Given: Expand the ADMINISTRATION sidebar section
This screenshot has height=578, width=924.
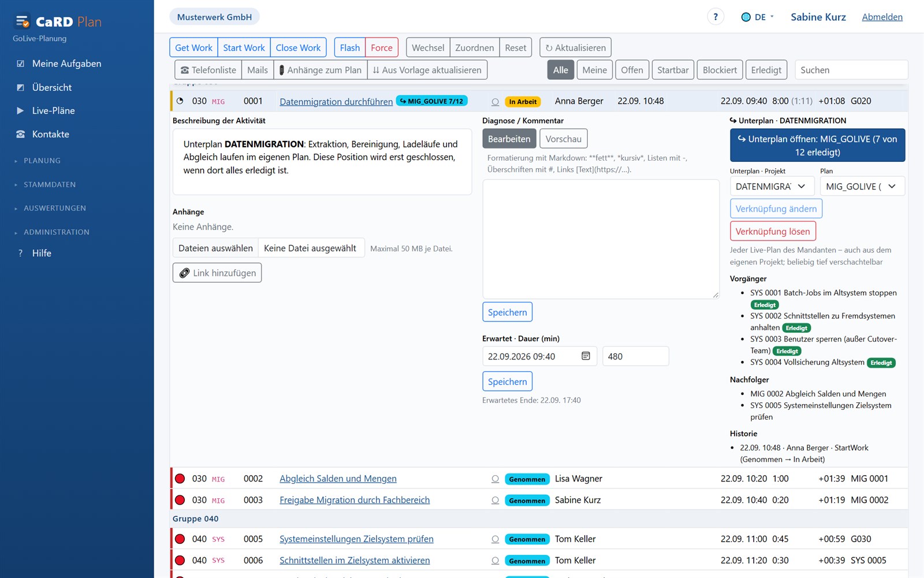Looking at the screenshot, I should (x=57, y=232).
